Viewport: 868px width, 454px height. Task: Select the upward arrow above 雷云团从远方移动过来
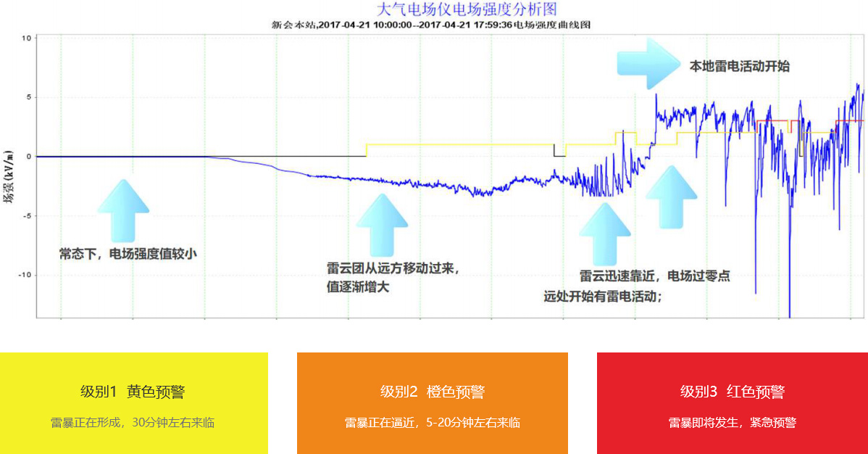[x=382, y=225]
